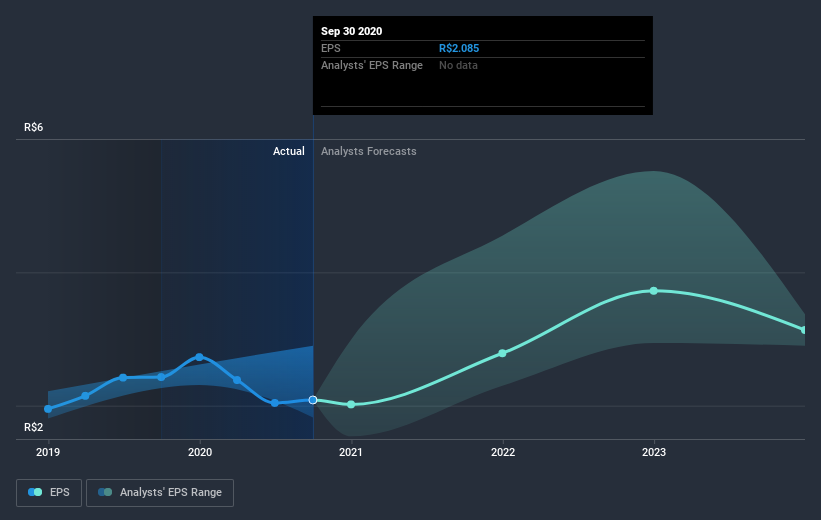Image resolution: width=821 pixels, height=520 pixels.
Task: Click the 'Actual' region label
Action: (x=289, y=151)
